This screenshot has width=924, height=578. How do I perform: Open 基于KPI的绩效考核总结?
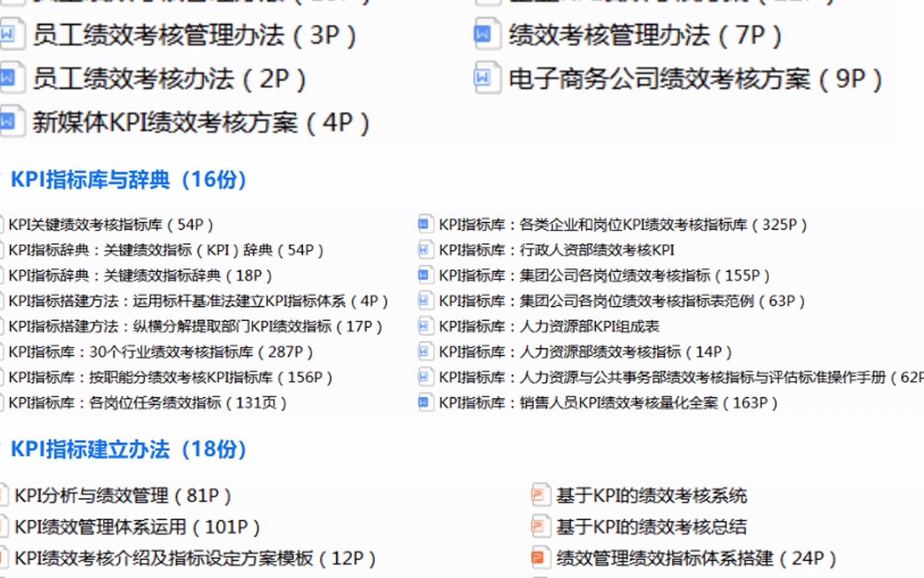point(651,527)
